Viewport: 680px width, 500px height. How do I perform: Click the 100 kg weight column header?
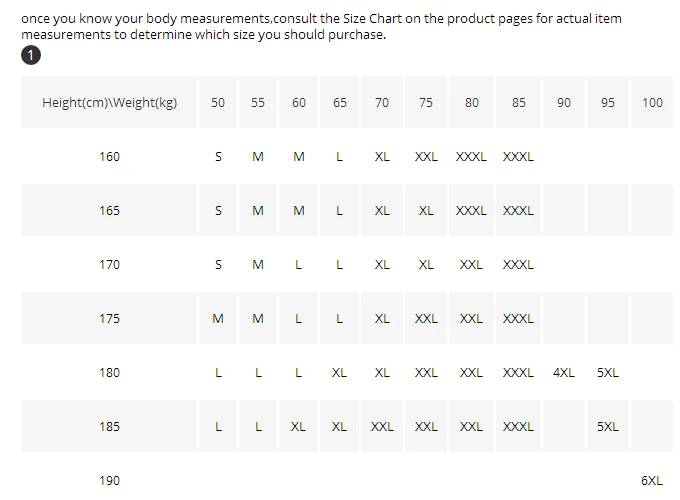[x=652, y=102]
